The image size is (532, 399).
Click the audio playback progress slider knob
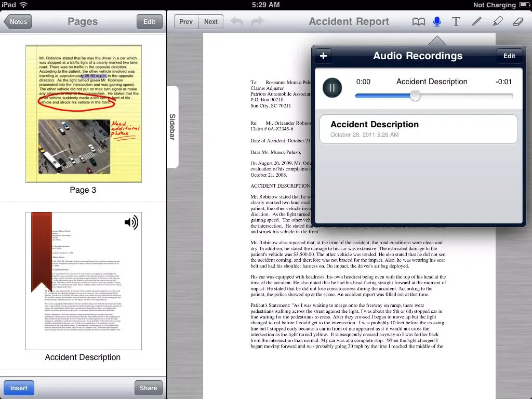[x=415, y=96]
